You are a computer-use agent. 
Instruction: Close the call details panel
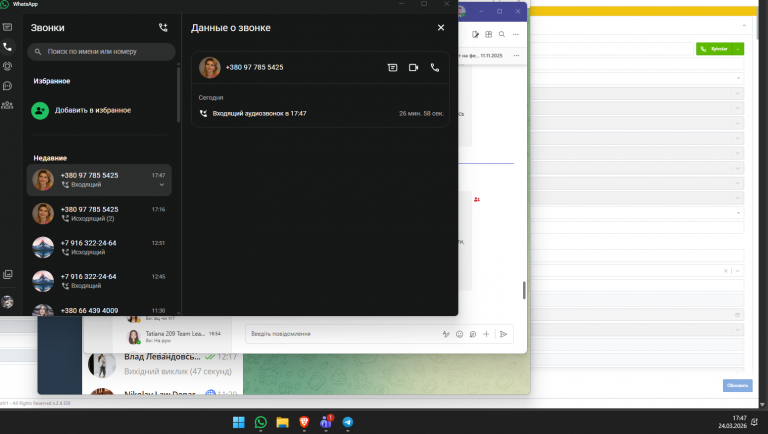pyautogui.click(x=441, y=27)
